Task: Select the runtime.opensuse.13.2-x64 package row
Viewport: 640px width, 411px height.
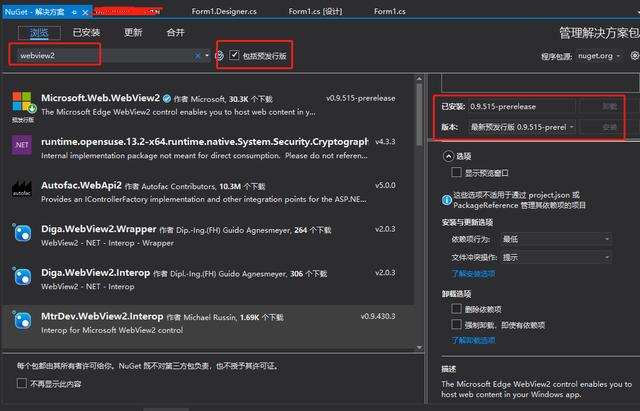Action: (x=207, y=148)
